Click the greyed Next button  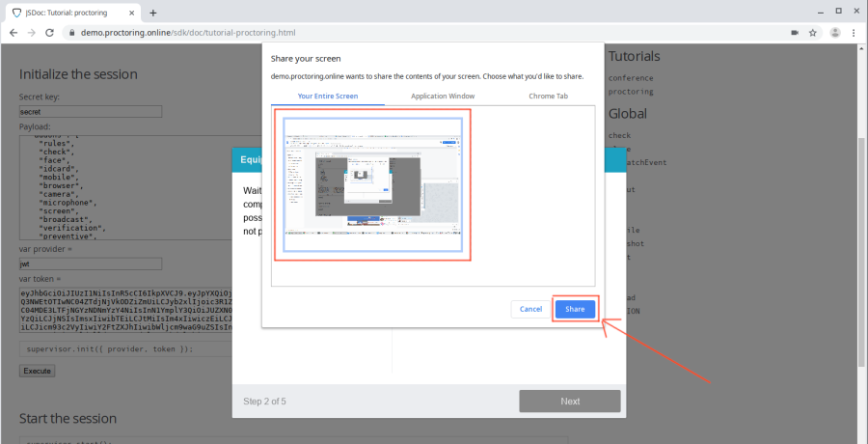tap(570, 402)
